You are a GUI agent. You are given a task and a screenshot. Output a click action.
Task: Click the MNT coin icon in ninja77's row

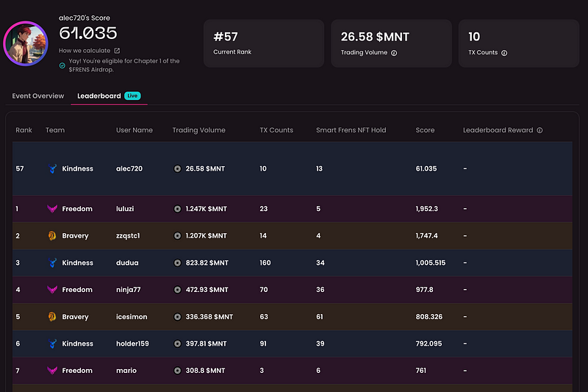[177, 290]
